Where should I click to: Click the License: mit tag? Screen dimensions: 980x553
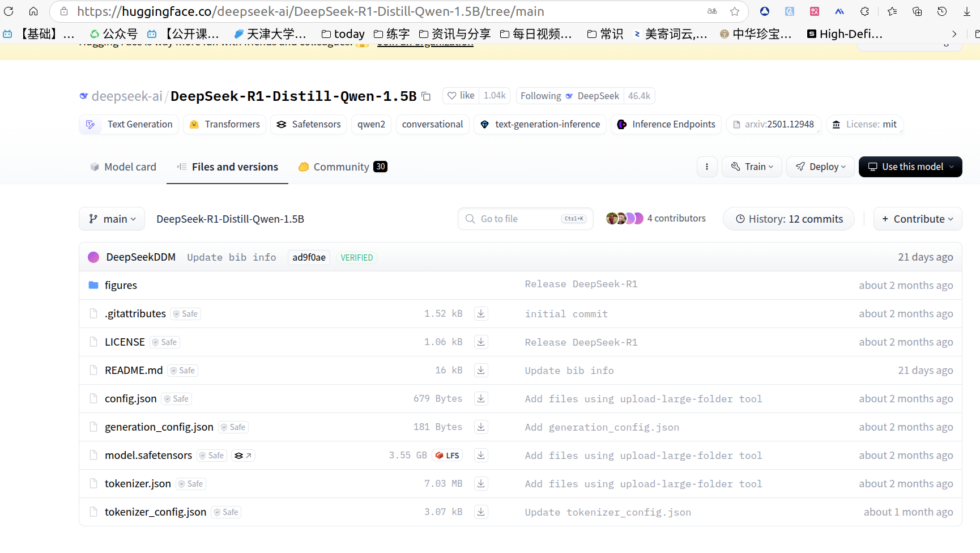point(864,124)
